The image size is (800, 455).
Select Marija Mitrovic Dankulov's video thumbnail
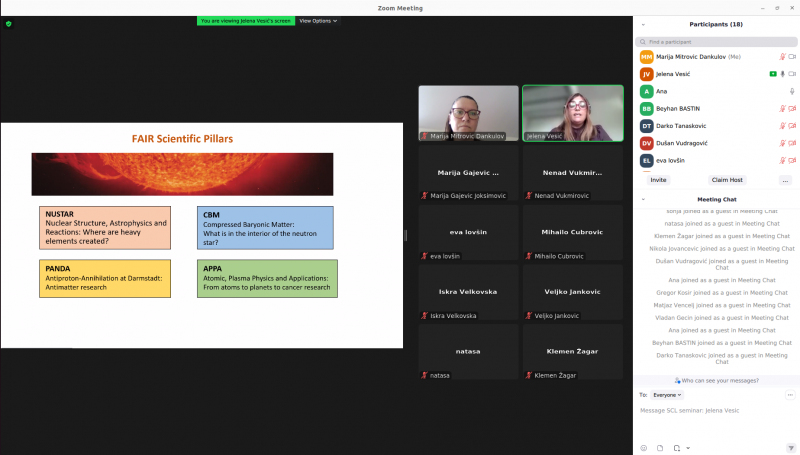tap(468, 113)
